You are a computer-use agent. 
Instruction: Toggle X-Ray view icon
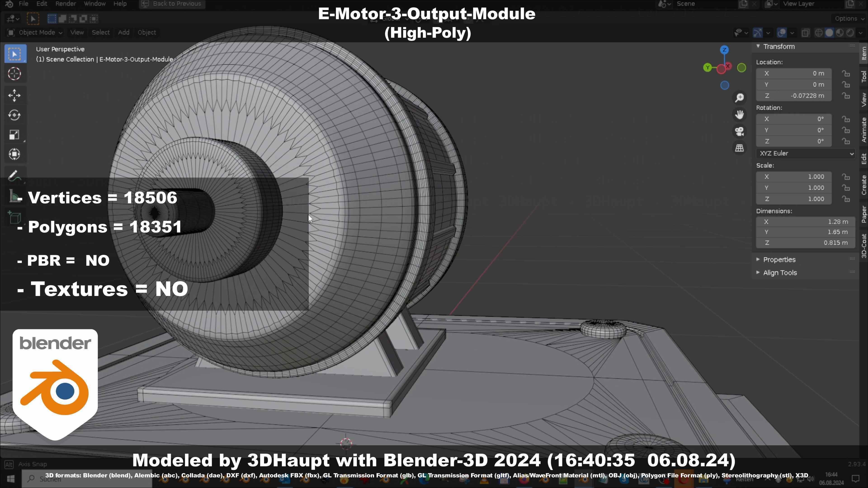click(805, 33)
